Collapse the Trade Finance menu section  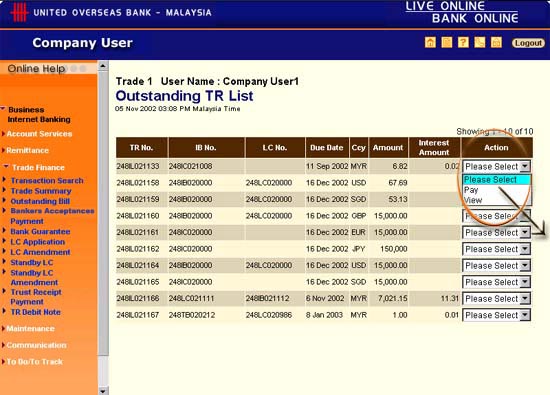pos(38,167)
